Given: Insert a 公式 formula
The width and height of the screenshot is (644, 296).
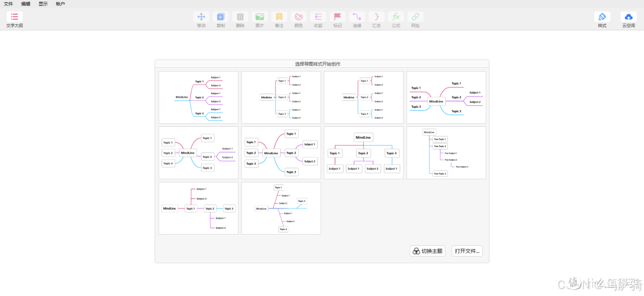Looking at the screenshot, I should coord(396,17).
